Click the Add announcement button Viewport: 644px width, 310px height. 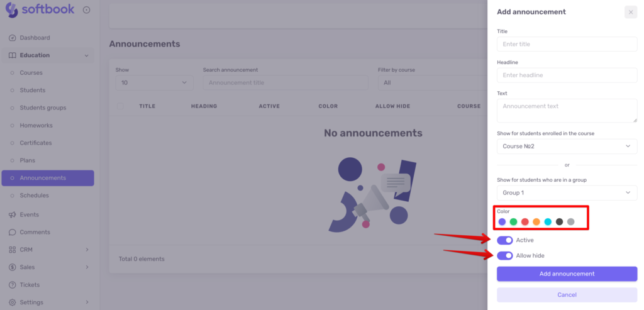pyautogui.click(x=567, y=274)
